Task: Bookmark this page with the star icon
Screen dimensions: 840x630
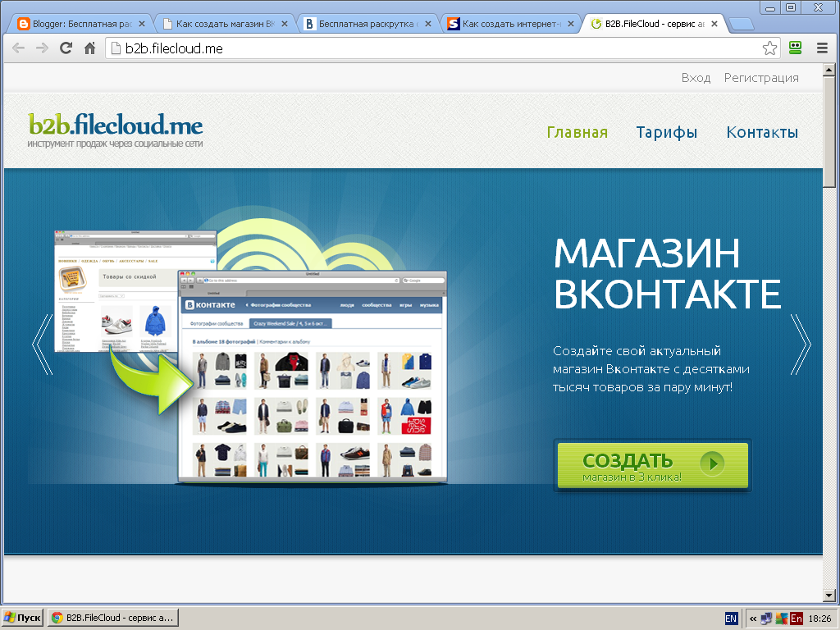Action: coord(769,48)
